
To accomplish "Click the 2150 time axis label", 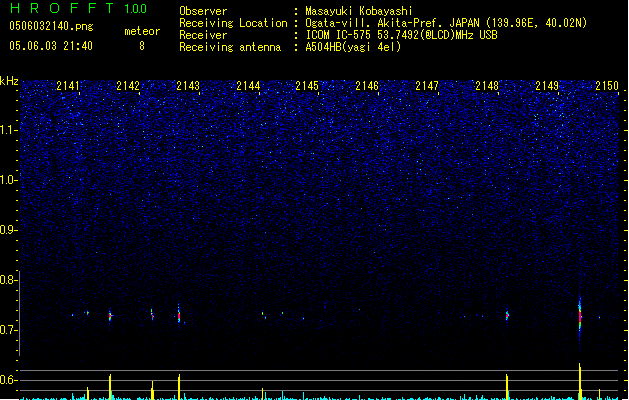I will click(607, 86).
